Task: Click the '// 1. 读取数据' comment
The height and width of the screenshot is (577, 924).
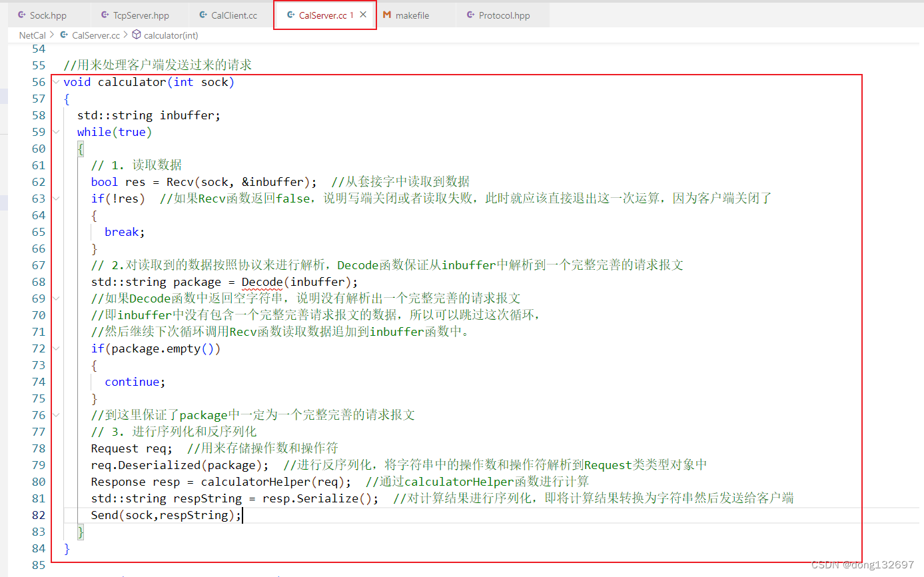Action: coord(137,165)
